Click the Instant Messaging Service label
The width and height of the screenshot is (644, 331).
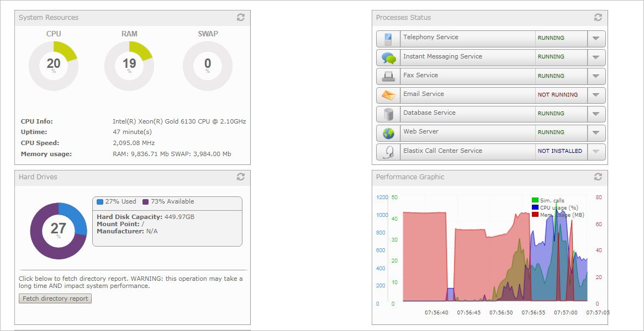[442, 56]
